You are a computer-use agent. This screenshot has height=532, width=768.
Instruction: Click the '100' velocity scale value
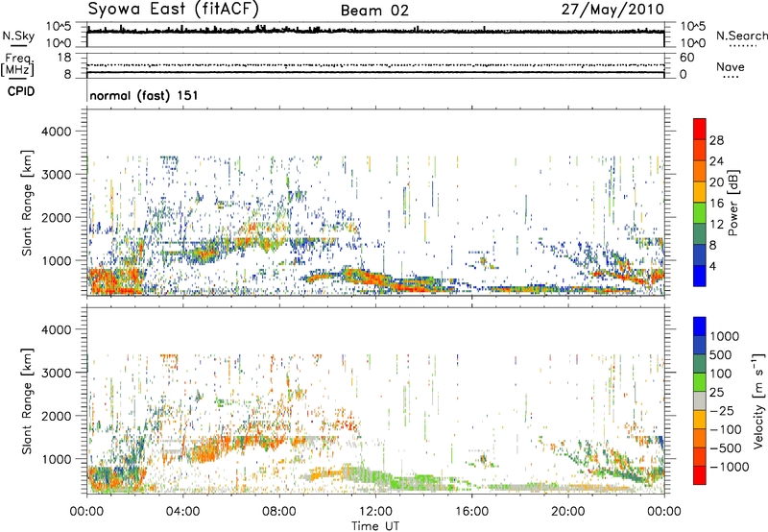pyautogui.click(x=721, y=374)
